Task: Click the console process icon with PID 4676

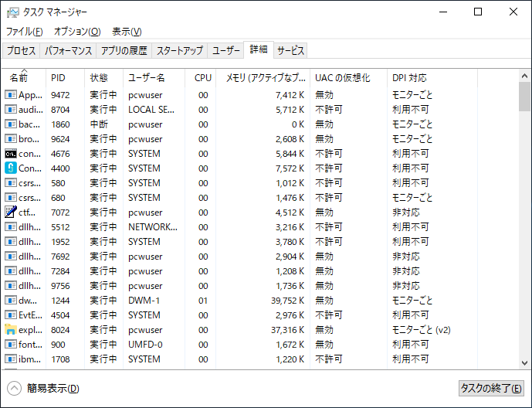Action: pyautogui.click(x=11, y=154)
